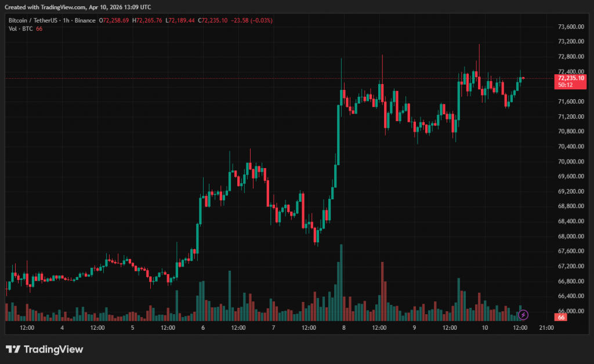The height and width of the screenshot is (364, 594).
Task: Click the TradingView logo at bottom left
Action: [x=45, y=349]
